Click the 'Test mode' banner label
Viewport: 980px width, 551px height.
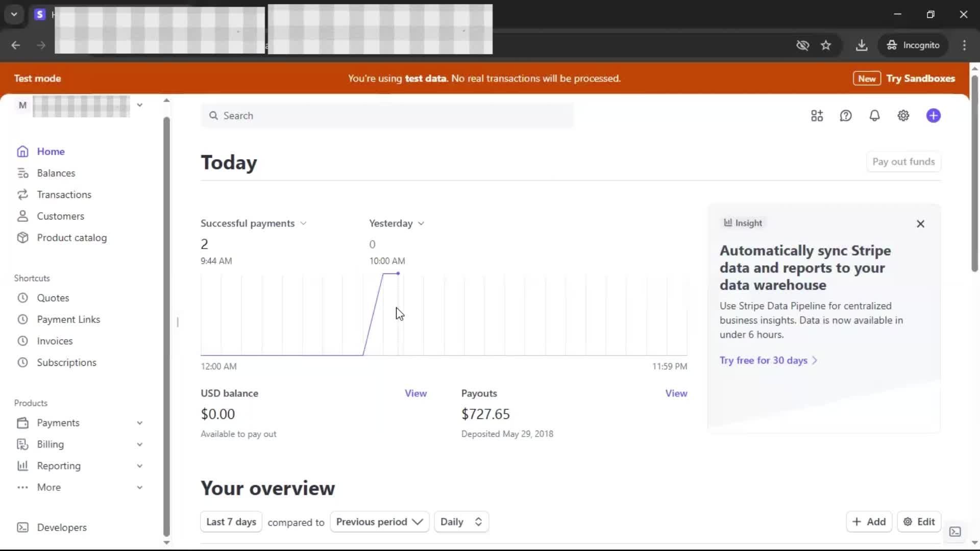pos(37,79)
